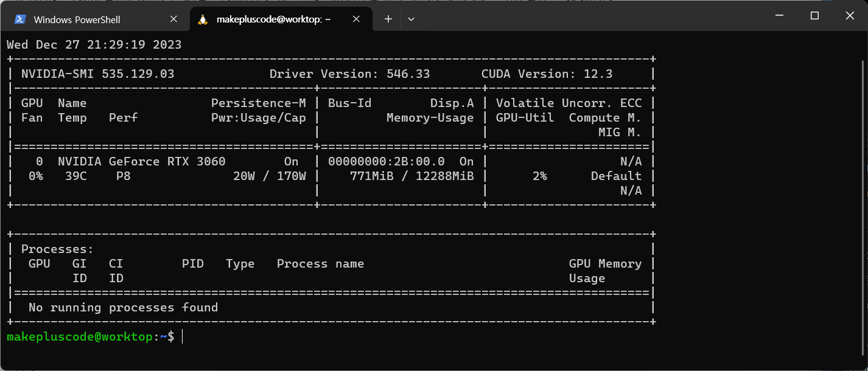The image size is (868, 371).
Task: Click the GPU-Util value '2%'
Action: coord(539,176)
